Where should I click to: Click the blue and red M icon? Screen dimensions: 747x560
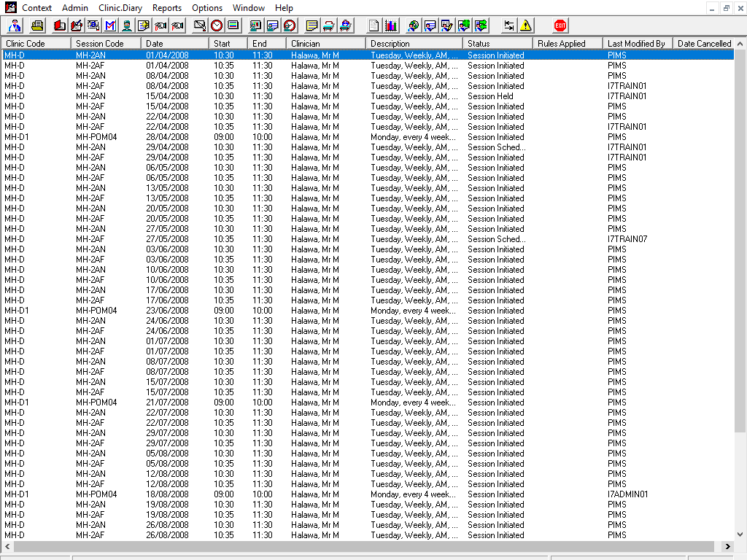pyautogui.click(x=110, y=26)
